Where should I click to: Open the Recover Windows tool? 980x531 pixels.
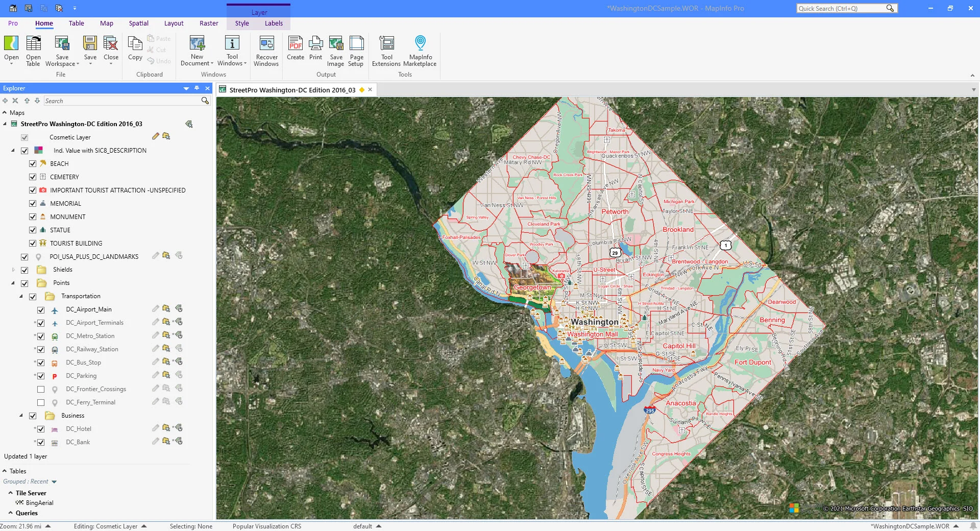(266, 45)
